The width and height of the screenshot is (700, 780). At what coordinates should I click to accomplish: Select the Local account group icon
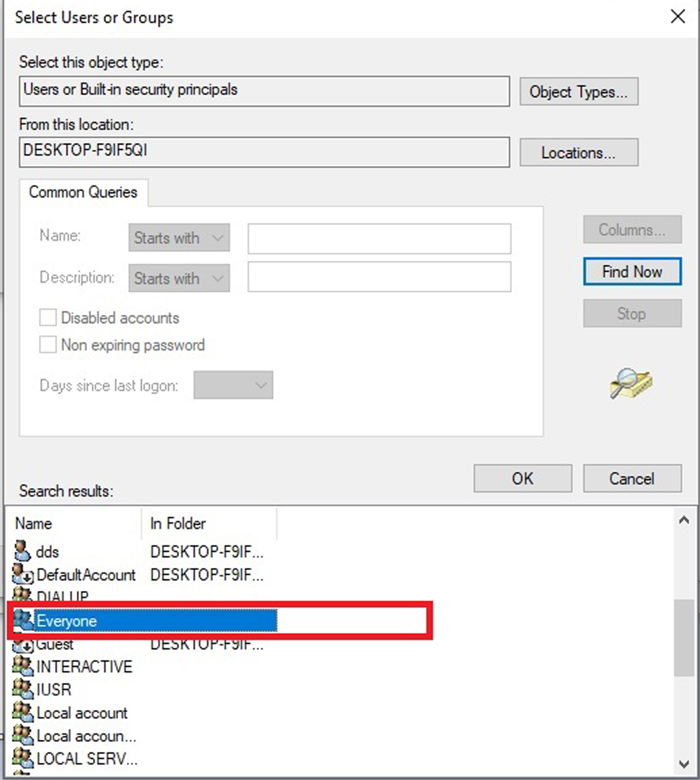click(x=23, y=713)
